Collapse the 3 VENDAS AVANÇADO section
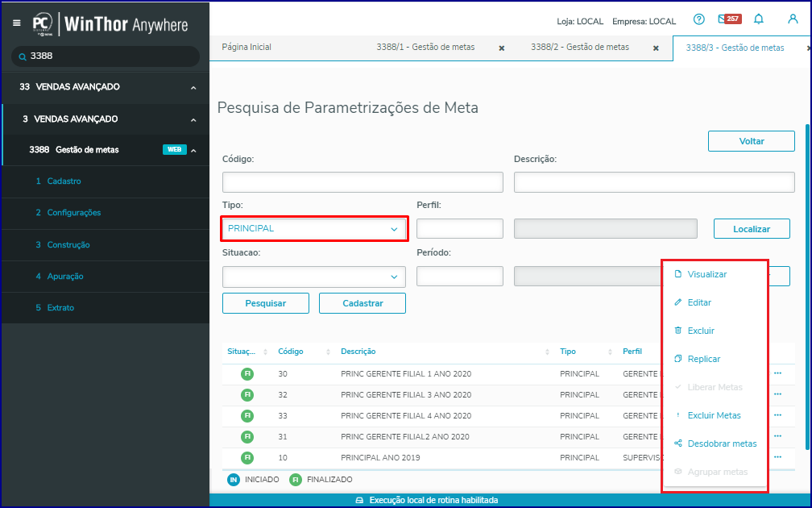 (193, 119)
